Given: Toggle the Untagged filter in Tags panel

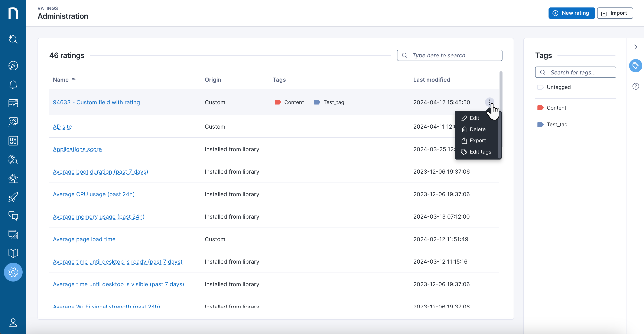Looking at the screenshot, I should click(x=559, y=87).
